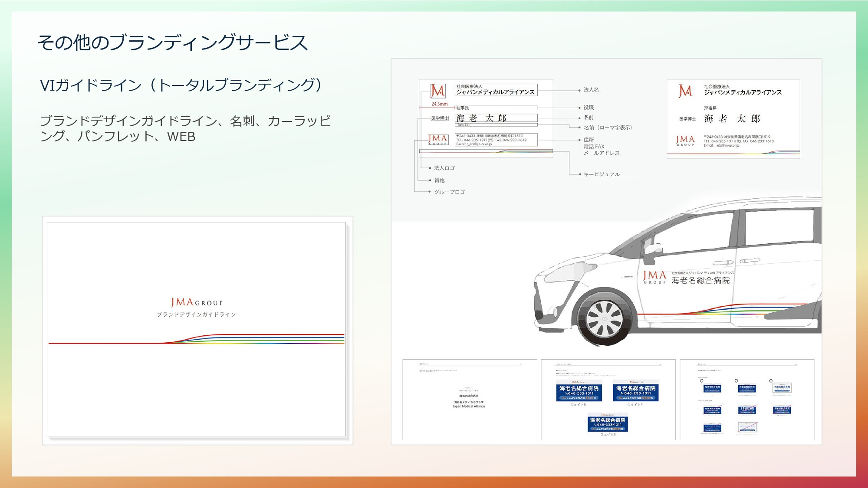Select the red JMA logo mark on the card diagram

(437, 91)
